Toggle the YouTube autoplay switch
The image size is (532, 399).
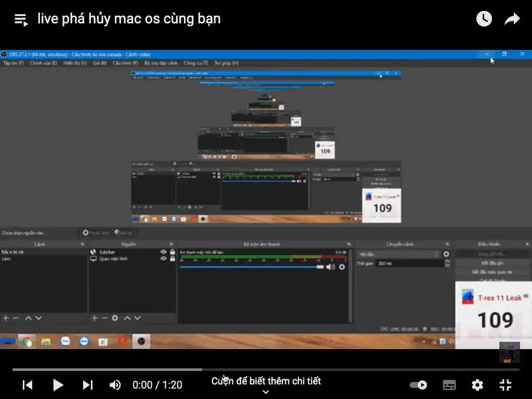click(418, 385)
